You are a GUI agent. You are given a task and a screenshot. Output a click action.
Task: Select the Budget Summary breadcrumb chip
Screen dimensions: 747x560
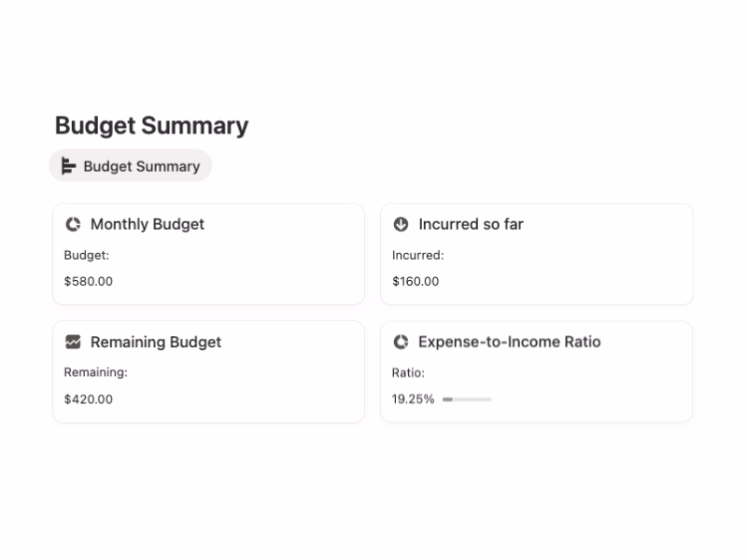[130, 165]
